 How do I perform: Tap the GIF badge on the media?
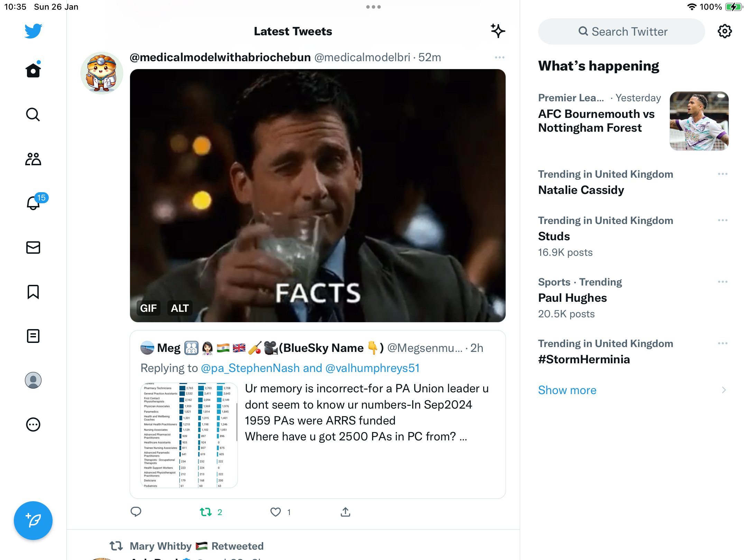[148, 308]
